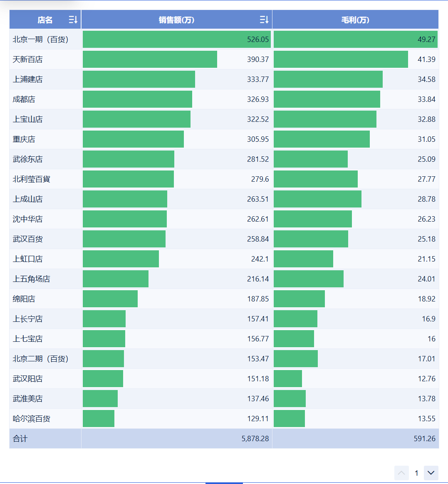Click the 北京二期（百货） store name
This screenshot has height=484, width=448.
coord(40,359)
